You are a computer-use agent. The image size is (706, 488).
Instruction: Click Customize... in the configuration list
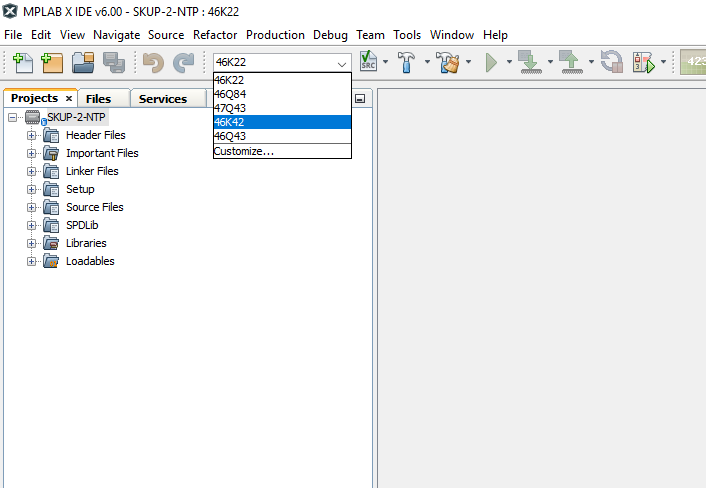click(x=282, y=151)
